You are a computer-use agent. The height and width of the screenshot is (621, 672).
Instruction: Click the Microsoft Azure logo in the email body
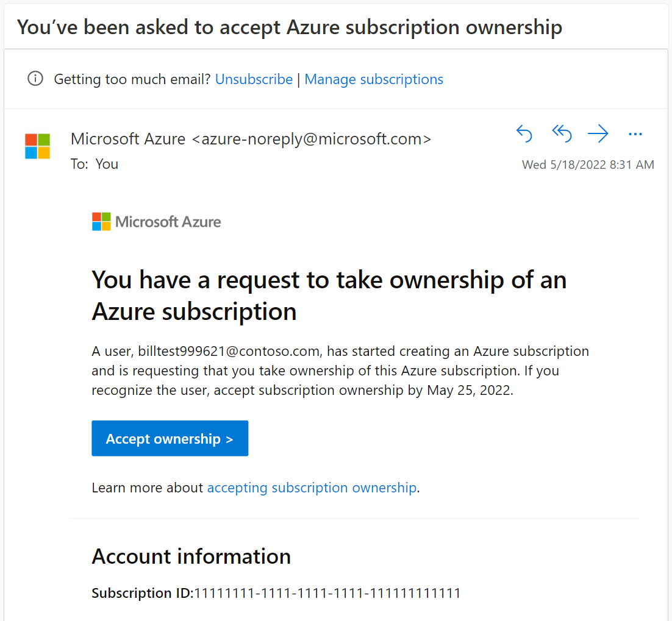(x=156, y=221)
